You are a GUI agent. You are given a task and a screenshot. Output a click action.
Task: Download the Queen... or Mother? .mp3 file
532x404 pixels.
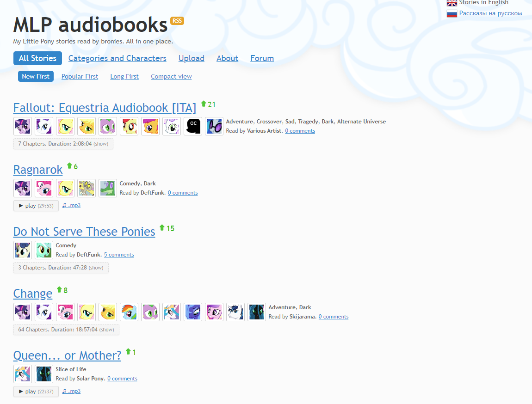[x=71, y=391]
